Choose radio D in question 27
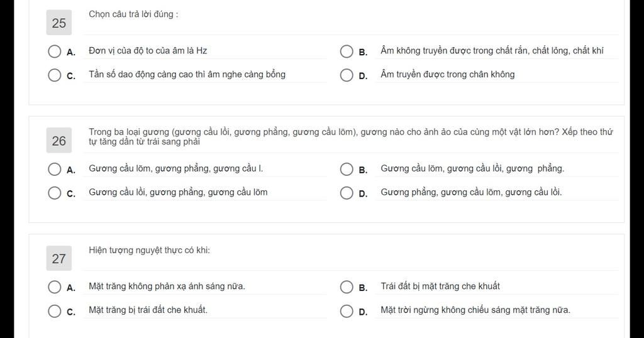Viewport: 644px width, 338px height. click(x=347, y=310)
